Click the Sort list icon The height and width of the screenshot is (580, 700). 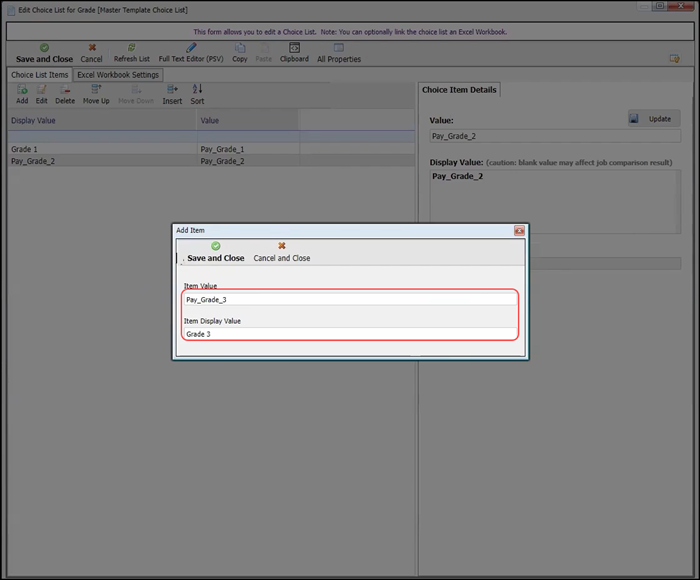pyautogui.click(x=197, y=94)
